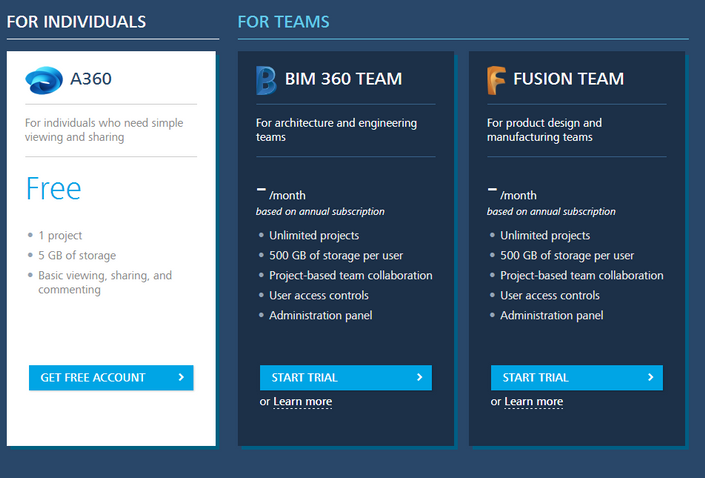Image resolution: width=705 pixels, height=478 pixels.
Task: Click Fusion Team 'Administration panel' bullet
Action: pyautogui.click(x=552, y=316)
